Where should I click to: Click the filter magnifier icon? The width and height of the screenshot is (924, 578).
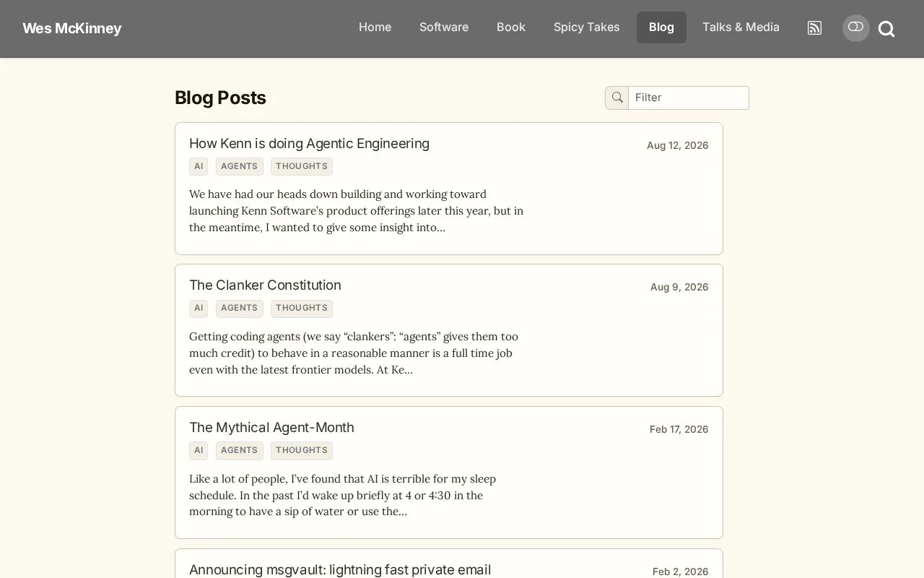point(617,98)
